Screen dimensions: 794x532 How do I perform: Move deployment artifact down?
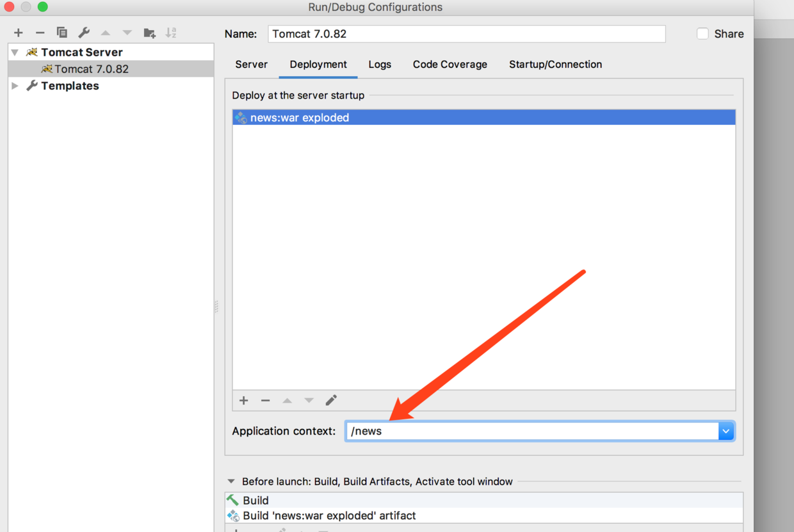click(x=309, y=400)
